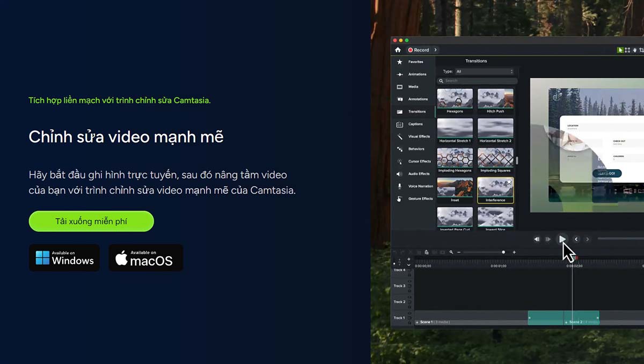Open the Annotations panel
Viewport: 644px width, 364px height.
point(413,99)
